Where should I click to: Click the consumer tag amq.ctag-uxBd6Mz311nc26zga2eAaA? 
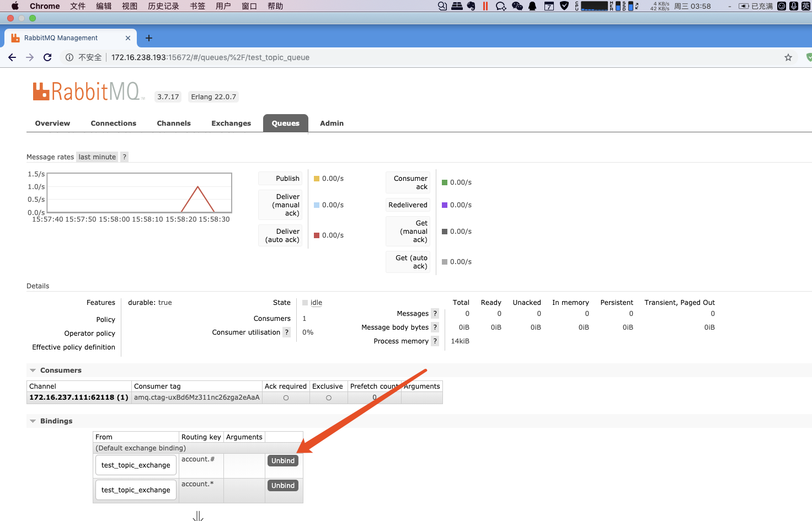pyautogui.click(x=197, y=398)
